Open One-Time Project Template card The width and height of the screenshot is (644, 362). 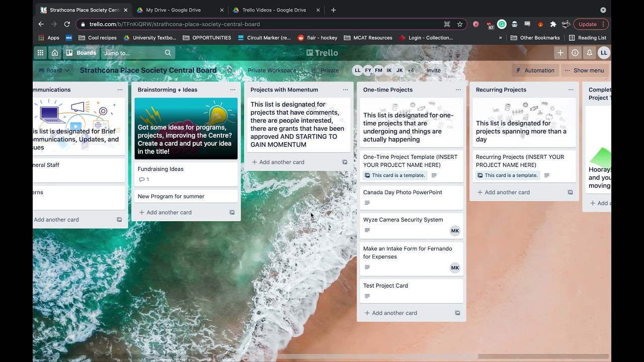tap(412, 166)
